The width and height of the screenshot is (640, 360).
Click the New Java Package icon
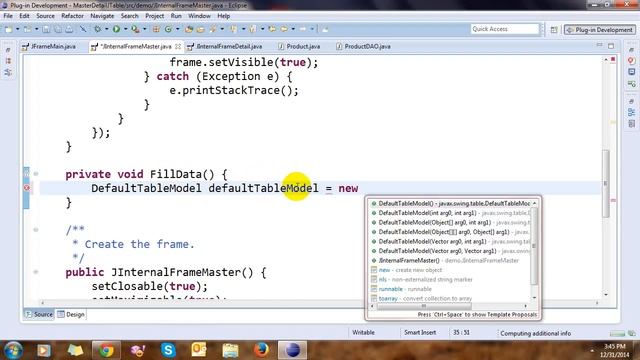coord(156,29)
